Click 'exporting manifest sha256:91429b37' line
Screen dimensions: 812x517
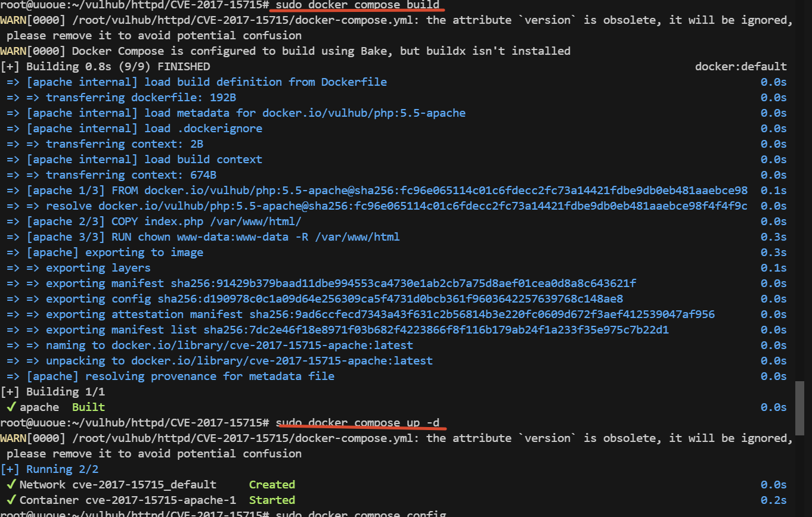321,284
